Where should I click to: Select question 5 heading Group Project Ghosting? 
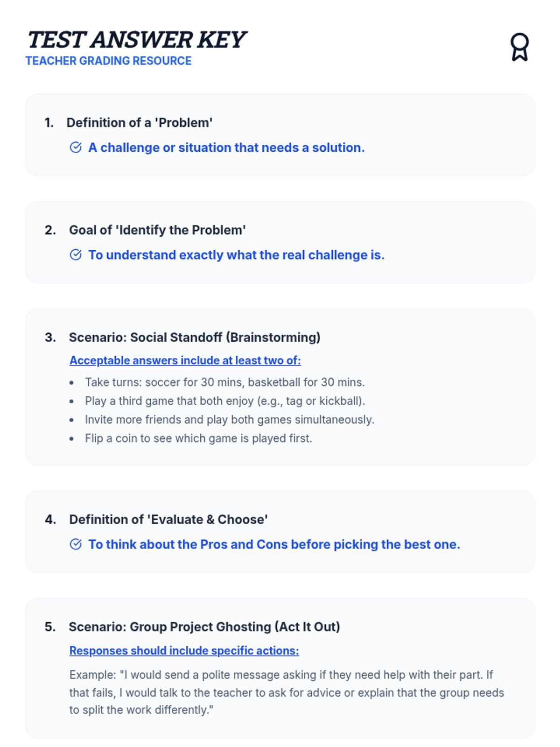tap(204, 627)
